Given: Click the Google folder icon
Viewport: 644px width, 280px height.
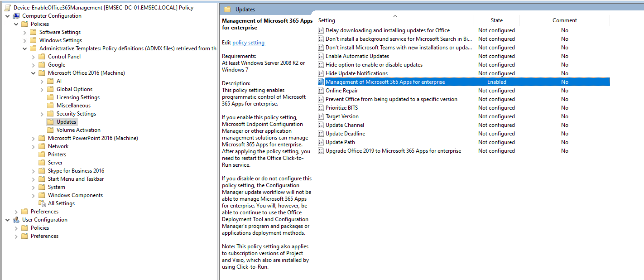Looking at the screenshot, I should [x=42, y=65].
